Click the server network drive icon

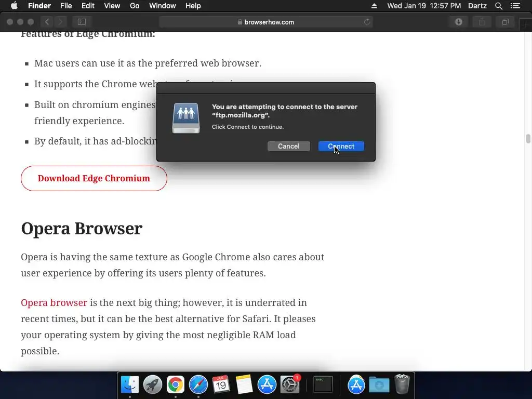(186, 118)
